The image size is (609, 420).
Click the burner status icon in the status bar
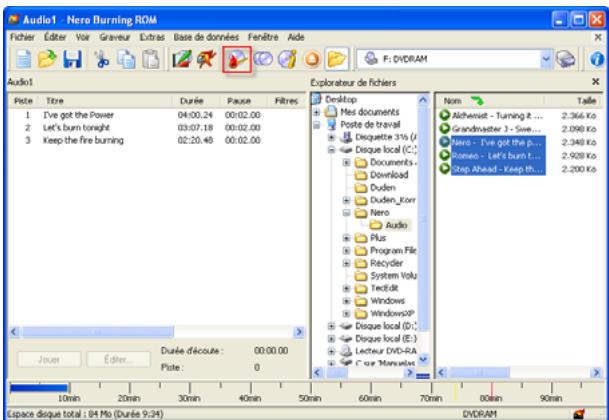(x=579, y=414)
